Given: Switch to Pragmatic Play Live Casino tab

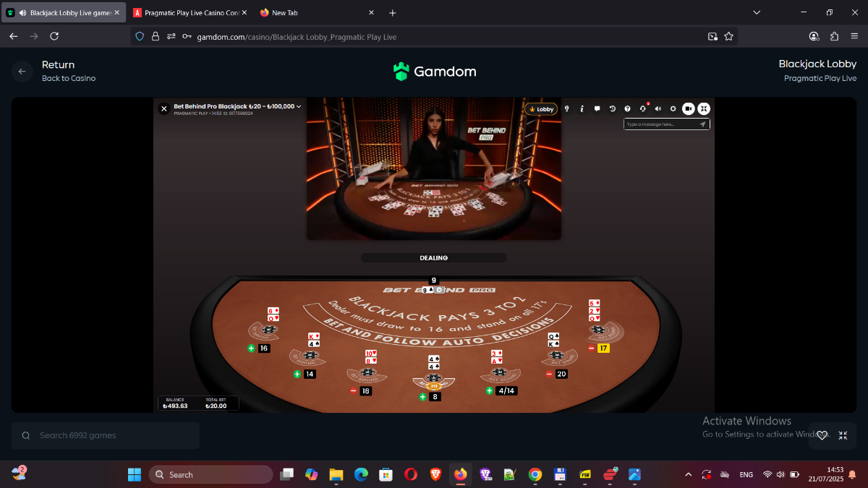Looking at the screenshot, I should pos(190,13).
